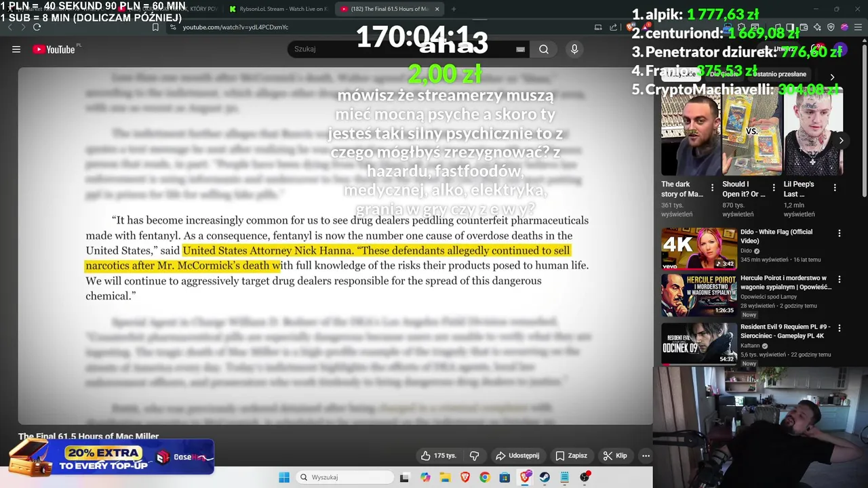Click the Zapisz save button
Screen dimensions: 868x488
[572, 455]
